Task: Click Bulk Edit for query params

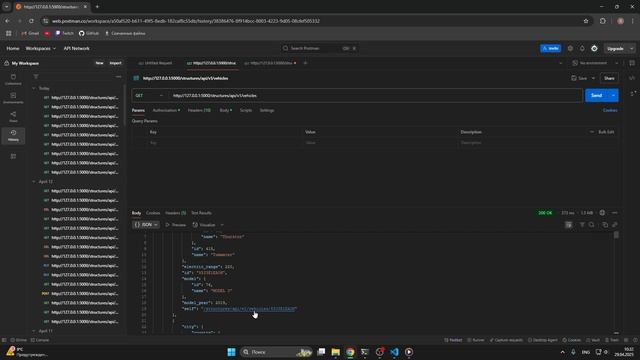Action: pos(606,132)
